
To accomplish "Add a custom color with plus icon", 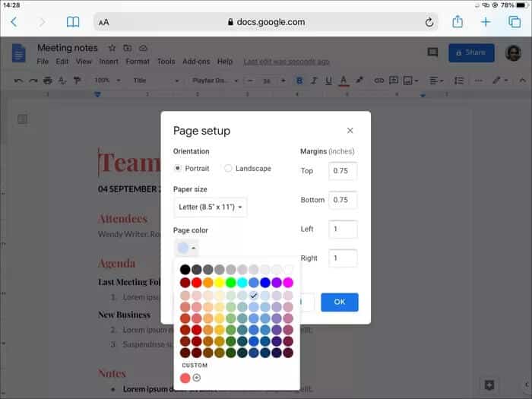I will coord(197,378).
